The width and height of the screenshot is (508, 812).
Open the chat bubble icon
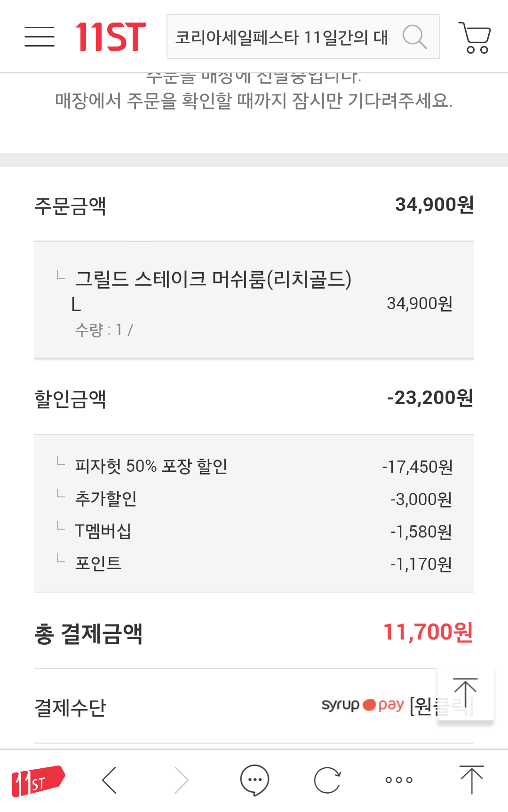pos(254,781)
